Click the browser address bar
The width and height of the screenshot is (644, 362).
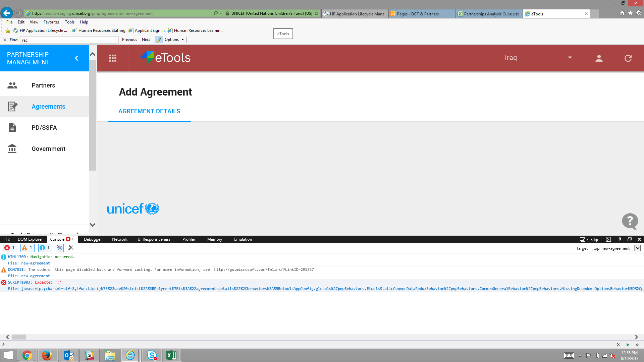coord(117,13)
